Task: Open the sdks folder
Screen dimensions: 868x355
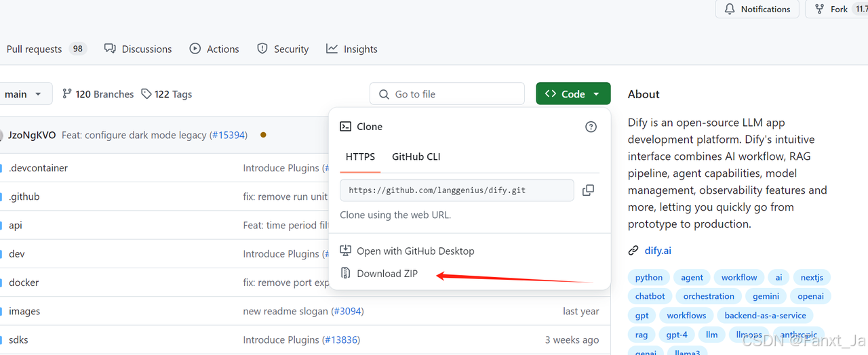Action: 18,340
